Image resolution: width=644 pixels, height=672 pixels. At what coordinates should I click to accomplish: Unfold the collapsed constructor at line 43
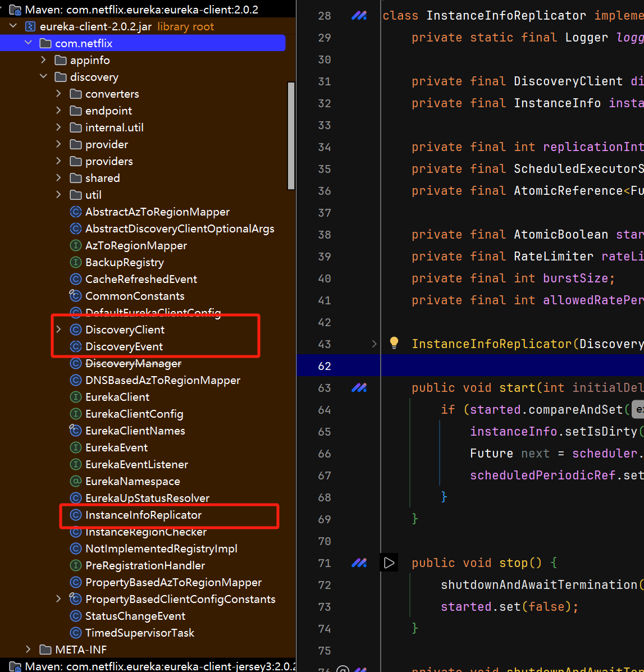click(374, 344)
